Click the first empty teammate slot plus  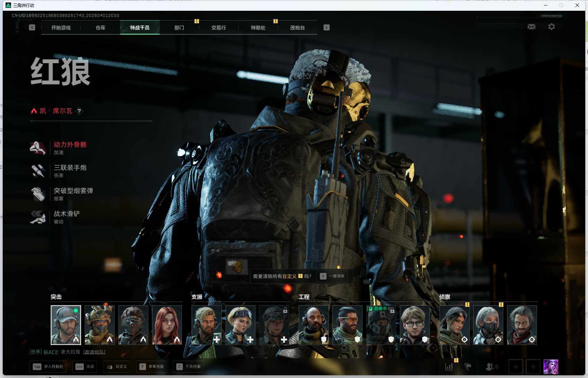click(x=516, y=367)
